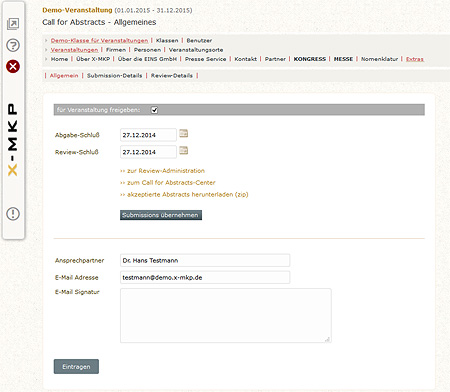The width and height of the screenshot is (450, 392).
Task: Select KONGRESS navigation item
Action: (310, 59)
